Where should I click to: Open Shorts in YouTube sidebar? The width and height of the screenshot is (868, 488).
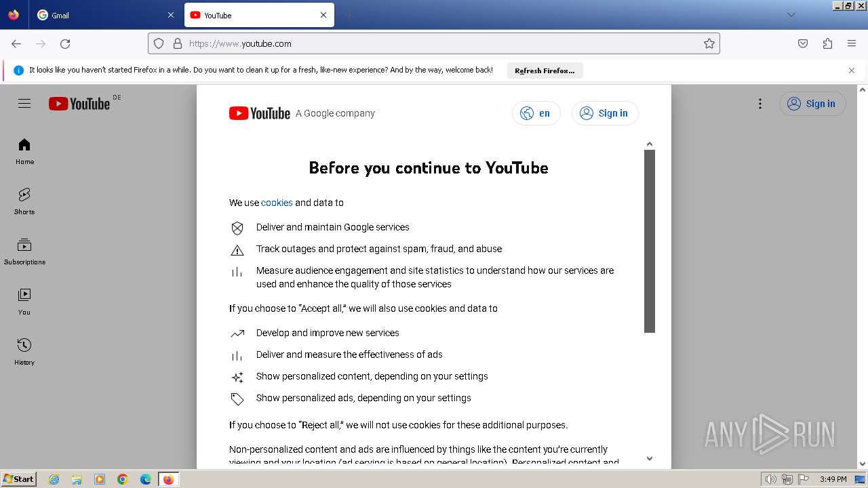coord(24,201)
